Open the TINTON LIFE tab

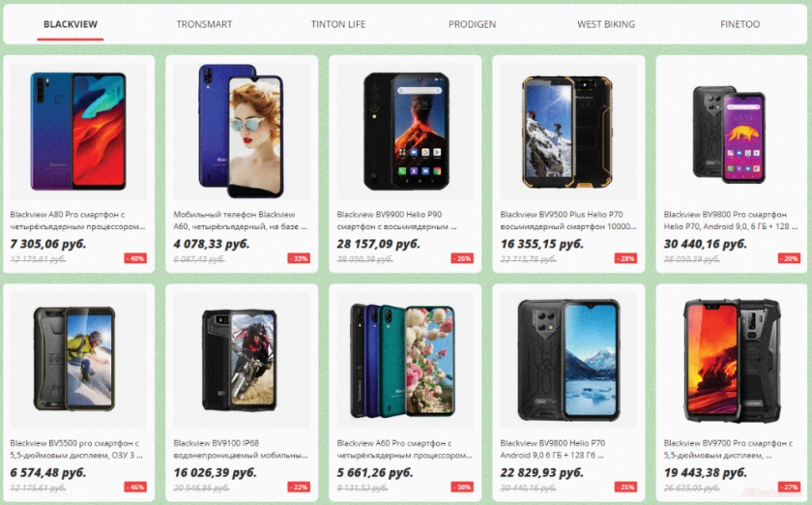[338, 24]
